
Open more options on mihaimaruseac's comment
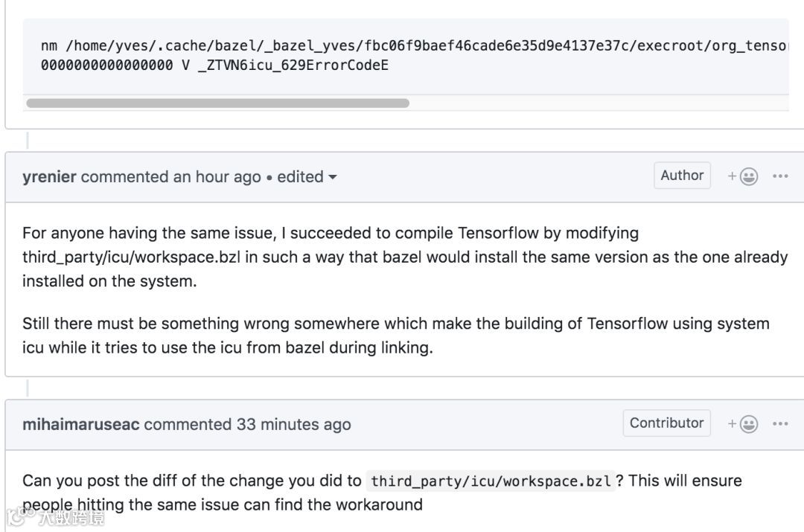click(x=780, y=424)
